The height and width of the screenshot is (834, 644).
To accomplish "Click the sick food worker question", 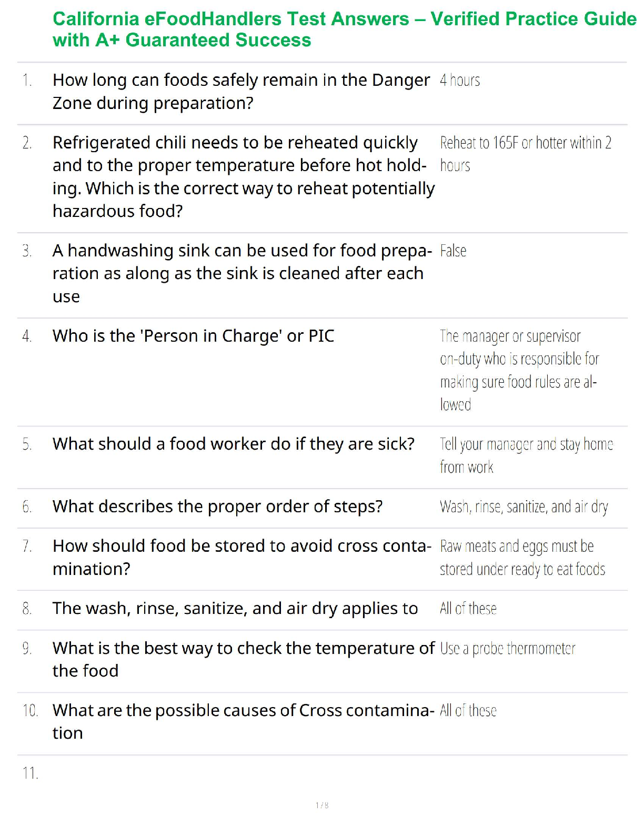I will [233, 444].
